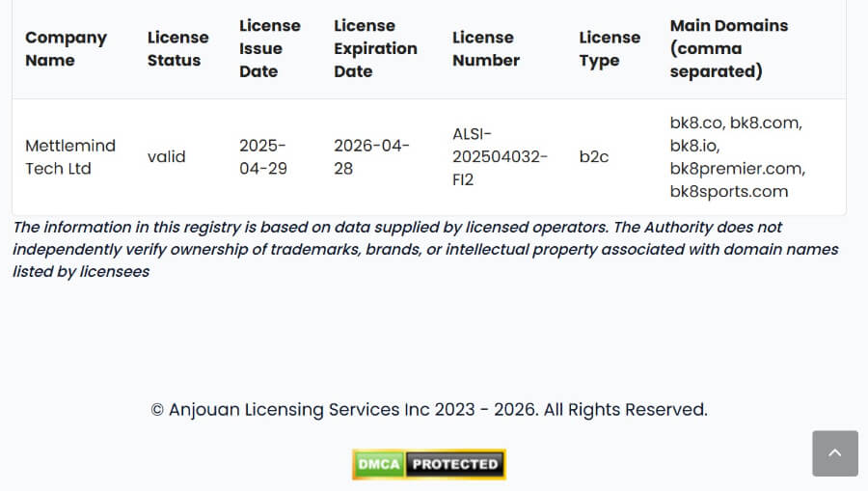Click the Company Name column header
The height and width of the screenshot is (491, 868).
pyautogui.click(x=66, y=49)
